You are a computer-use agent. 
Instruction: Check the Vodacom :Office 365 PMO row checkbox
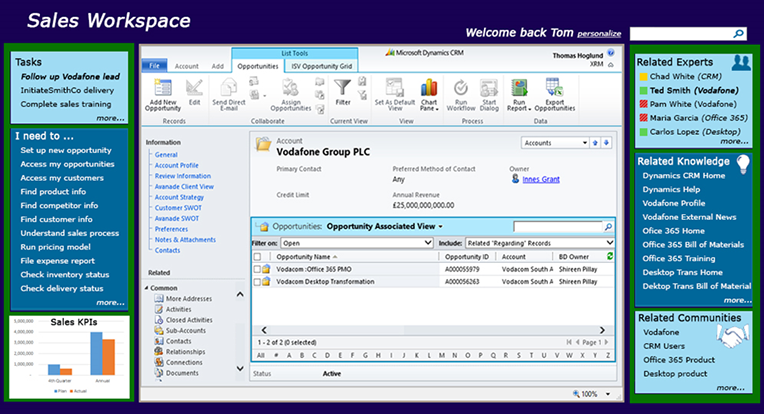[x=257, y=269]
